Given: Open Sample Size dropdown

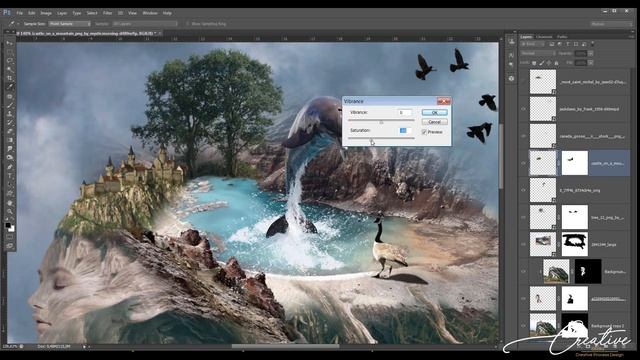Looking at the screenshot, I should coord(69,24).
